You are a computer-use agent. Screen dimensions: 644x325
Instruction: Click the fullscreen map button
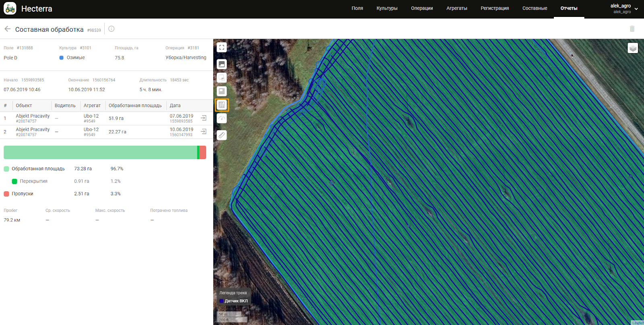222,48
